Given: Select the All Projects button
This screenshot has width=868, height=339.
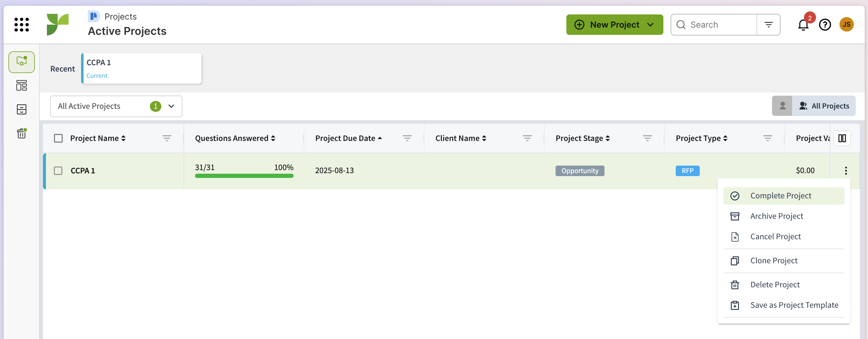Looking at the screenshot, I should 824,106.
